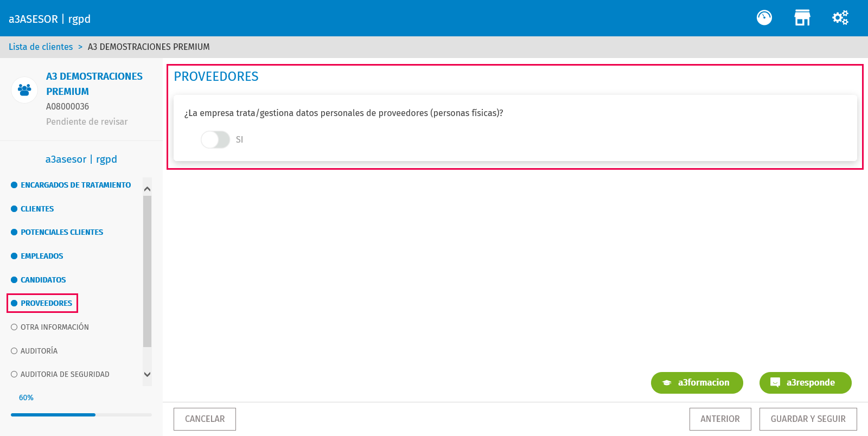Click the 60% progress label
Screen dimensions: 868x436
tap(26, 397)
